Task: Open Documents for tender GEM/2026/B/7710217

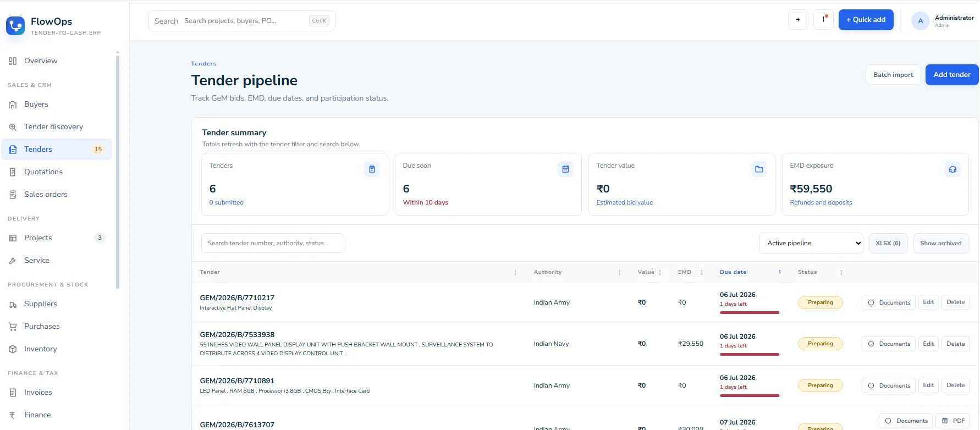Action: click(889, 302)
